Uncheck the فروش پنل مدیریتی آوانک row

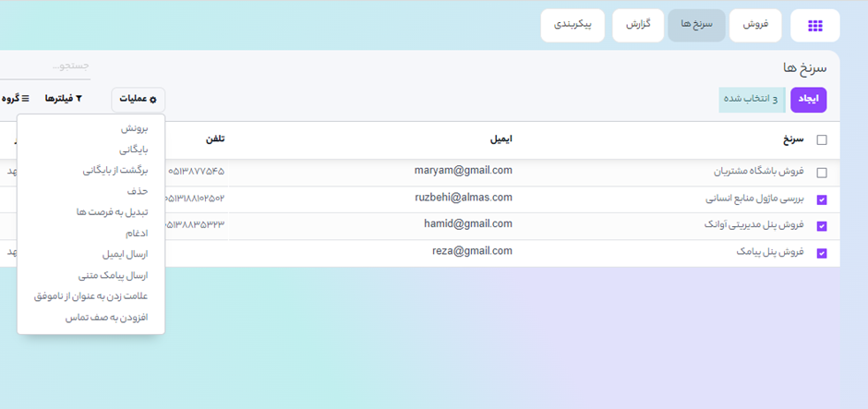[x=822, y=225]
